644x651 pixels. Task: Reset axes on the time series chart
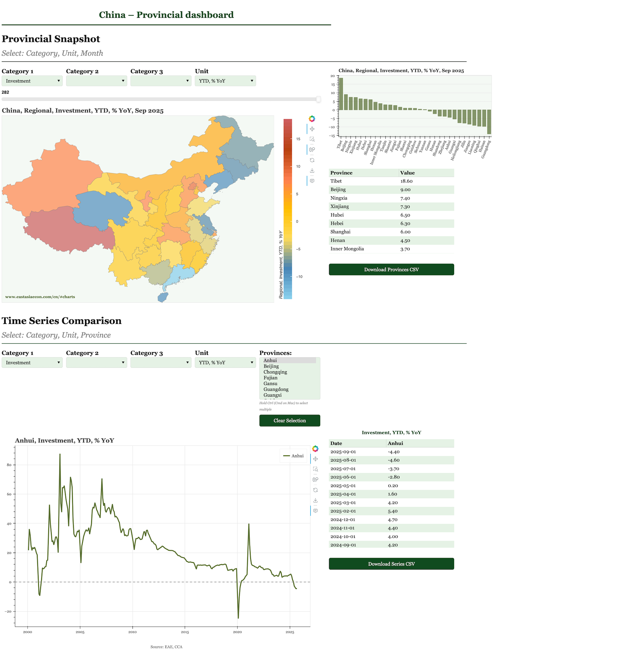coord(315,490)
